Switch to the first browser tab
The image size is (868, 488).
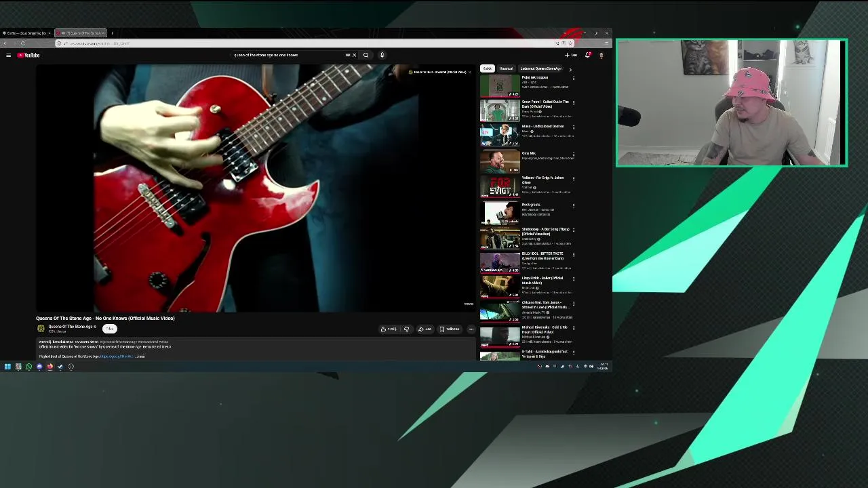coord(26,33)
